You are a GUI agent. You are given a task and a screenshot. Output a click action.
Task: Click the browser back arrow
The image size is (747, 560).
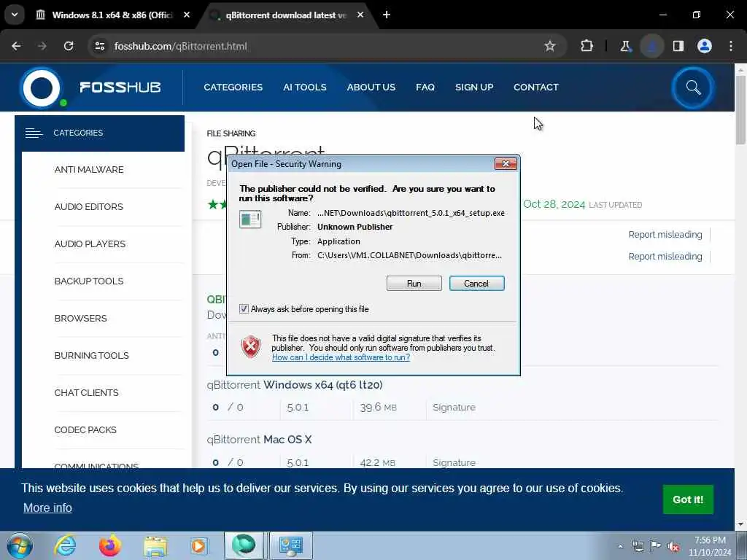coord(16,46)
